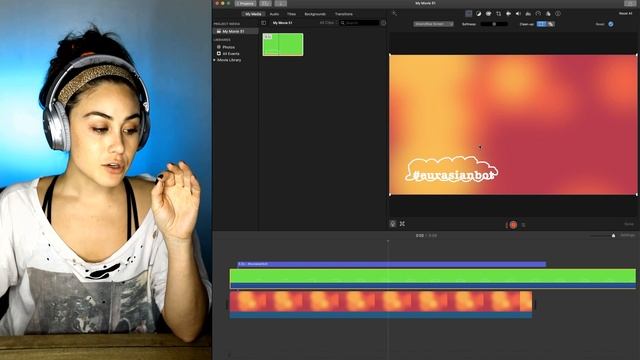Open browser settings gear beside search
Screen dimensions: 640x360
click(383, 23)
